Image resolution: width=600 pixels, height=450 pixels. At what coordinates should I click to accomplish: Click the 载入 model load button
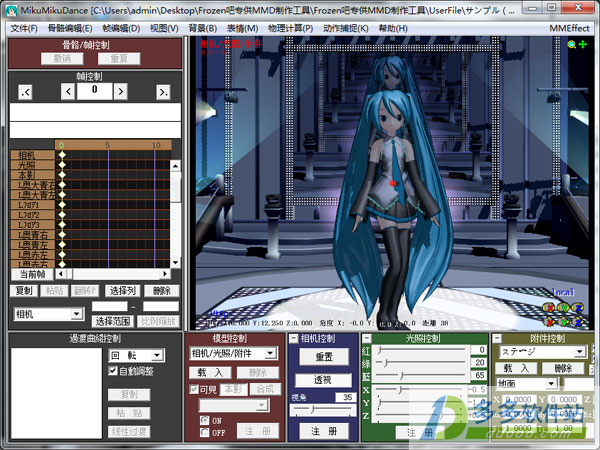click(210, 372)
